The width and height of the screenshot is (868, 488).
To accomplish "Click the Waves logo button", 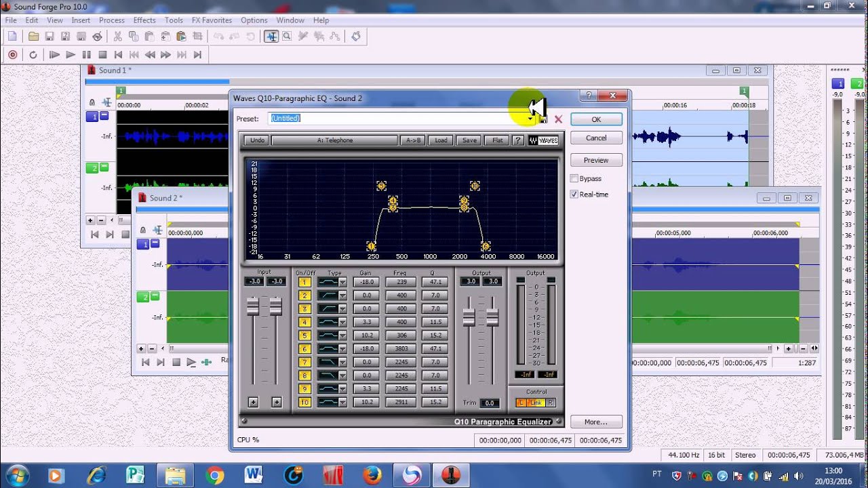I will coord(543,140).
